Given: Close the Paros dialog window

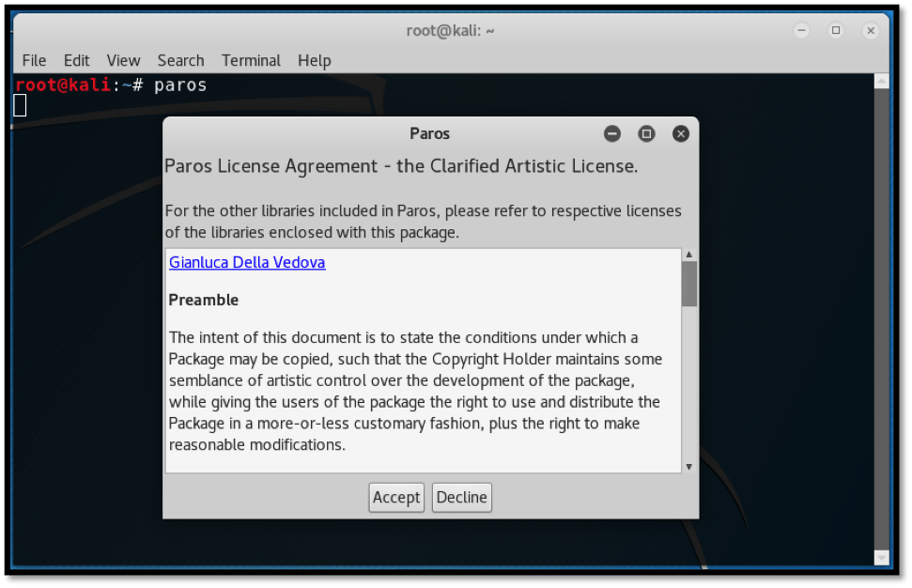Looking at the screenshot, I should [681, 133].
